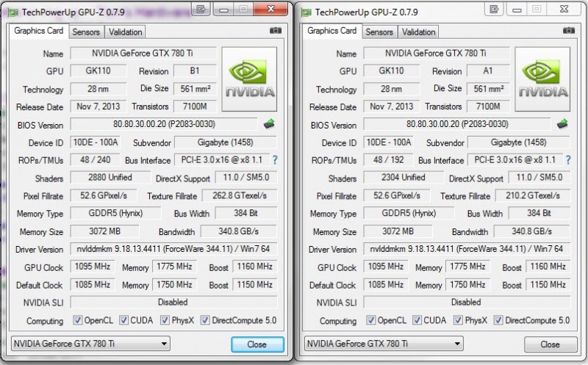Click the Revision B1 field in left window
Image resolution: width=588 pixels, height=365 pixels.
(195, 71)
